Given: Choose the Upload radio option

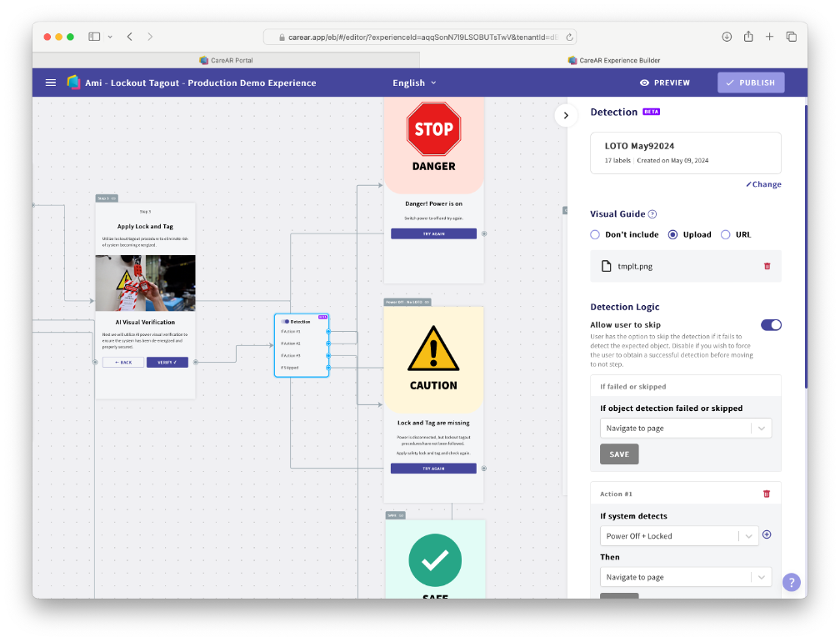Looking at the screenshot, I should [x=673, y=235].
